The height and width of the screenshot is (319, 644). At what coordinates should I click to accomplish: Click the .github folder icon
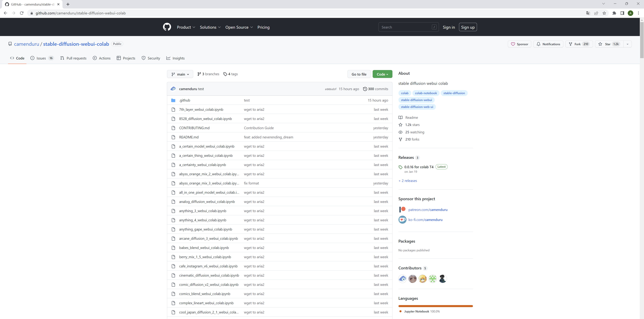click(173, 100)
